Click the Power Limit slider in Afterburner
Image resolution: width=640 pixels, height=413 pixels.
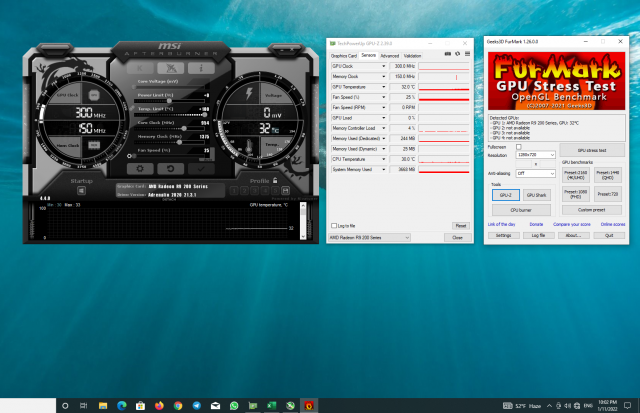[169, 101]
